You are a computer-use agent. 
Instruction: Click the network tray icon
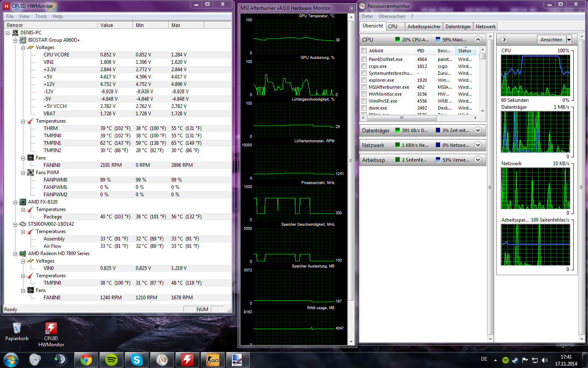tap(535, 360)
